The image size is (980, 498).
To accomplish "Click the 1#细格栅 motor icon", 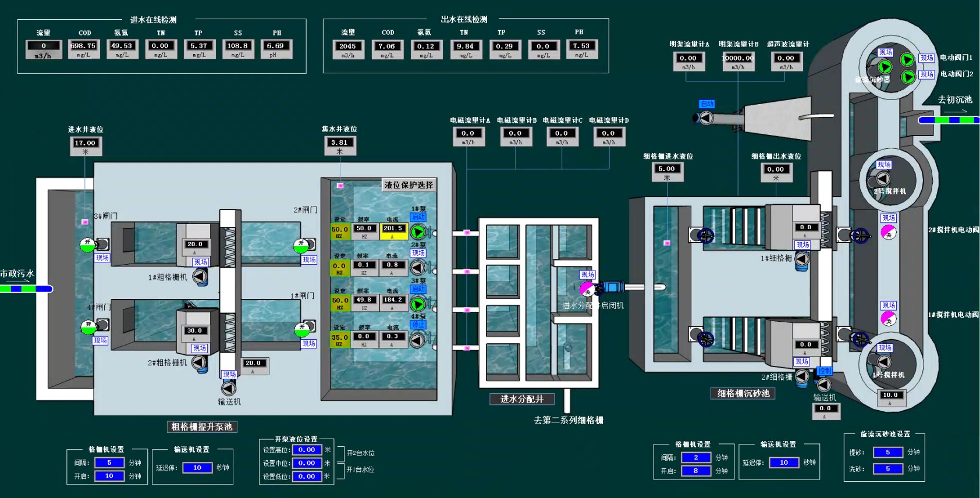I will tap(802, 259).
